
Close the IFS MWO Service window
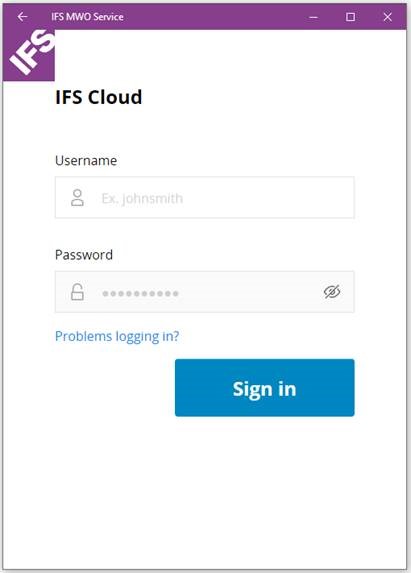click(x=388, y=17)
